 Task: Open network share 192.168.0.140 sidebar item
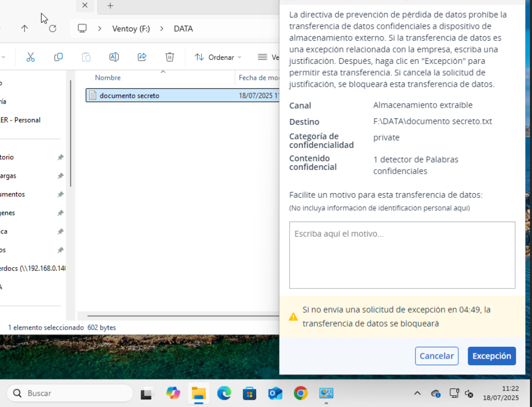point(33,268)
